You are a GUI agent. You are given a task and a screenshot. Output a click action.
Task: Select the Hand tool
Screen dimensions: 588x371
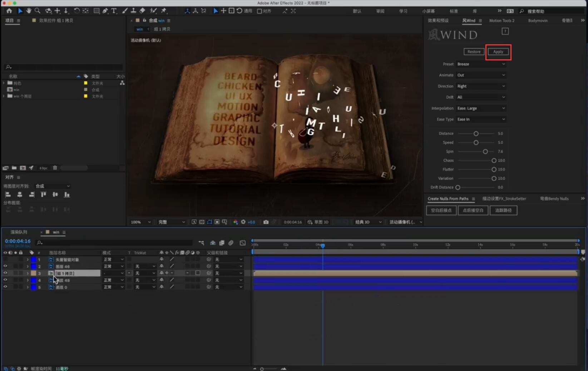29,11
